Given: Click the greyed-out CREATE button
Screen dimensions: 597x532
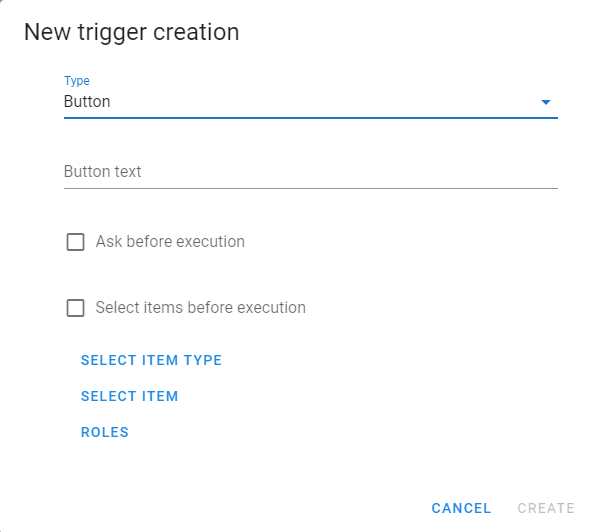Looking at the screenshot, I should (546, 508).
